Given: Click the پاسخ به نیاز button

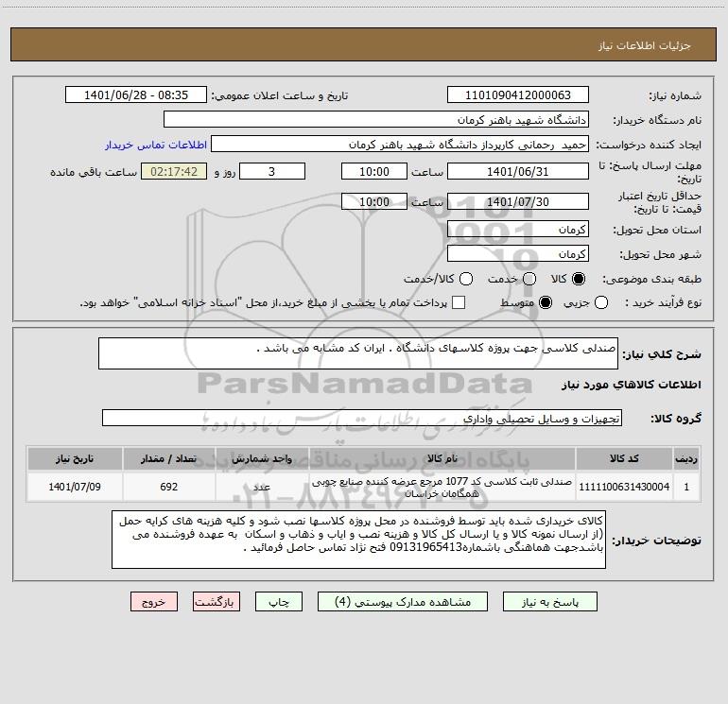Looking at the screenshot, I should pyautogui.click(x=549, y=602).
